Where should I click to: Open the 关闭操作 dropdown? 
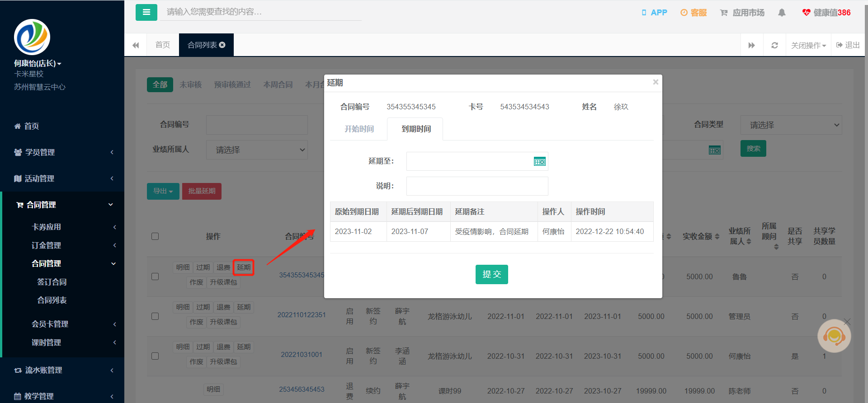[x=808, y=45]
